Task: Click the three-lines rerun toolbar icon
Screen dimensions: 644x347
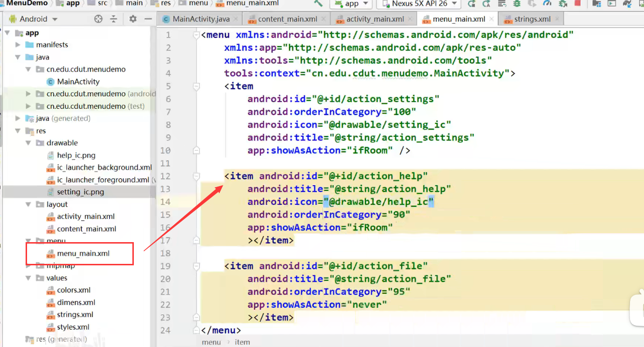Action: point(502,3)
